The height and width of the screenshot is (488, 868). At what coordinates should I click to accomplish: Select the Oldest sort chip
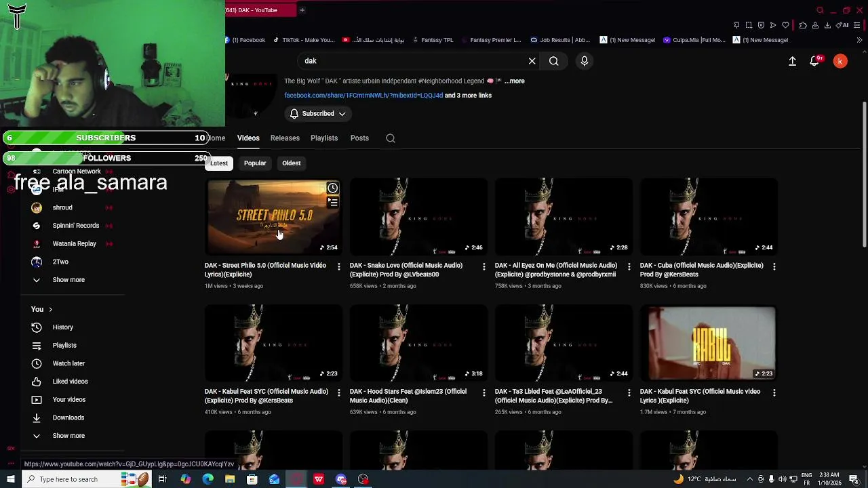coord(292,163)
